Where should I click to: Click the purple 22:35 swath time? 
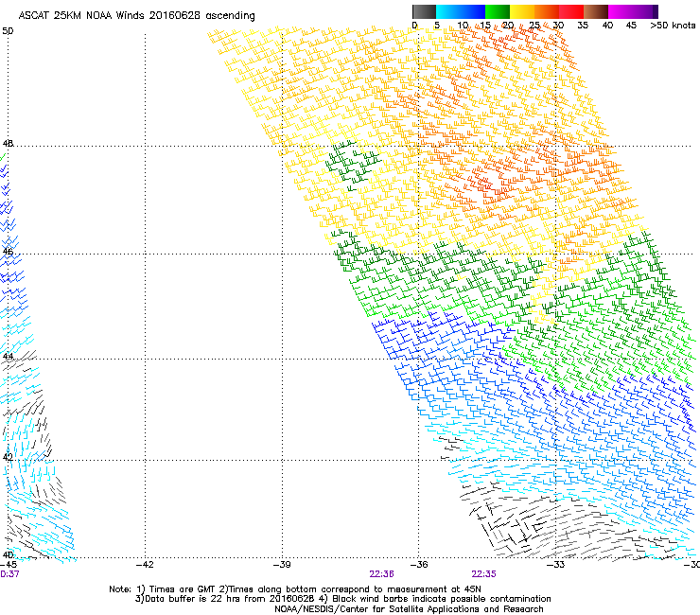pos(484,574)
